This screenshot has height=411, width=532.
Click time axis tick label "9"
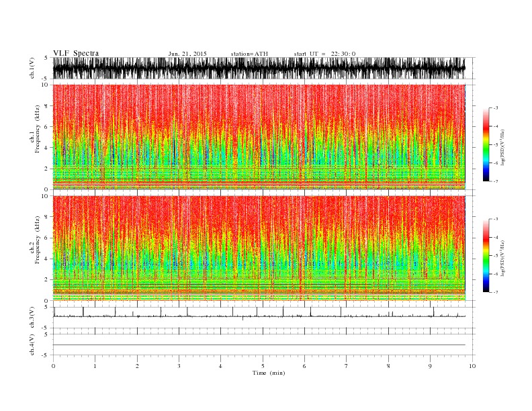pos(430,366)
